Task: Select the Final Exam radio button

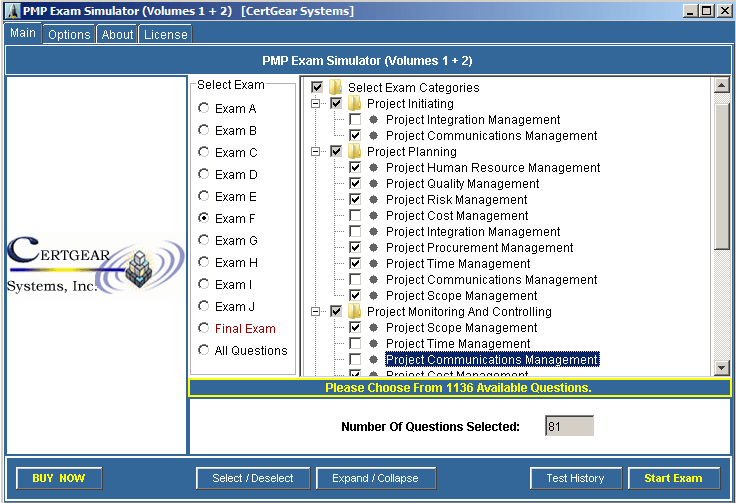Action: coord(203,328)
